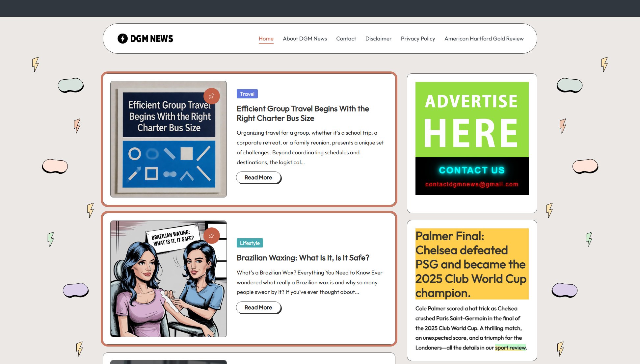Viewport: 640px width, 364px height.
Task: Open the highlighted sport review link
Action: click(511, 347)
